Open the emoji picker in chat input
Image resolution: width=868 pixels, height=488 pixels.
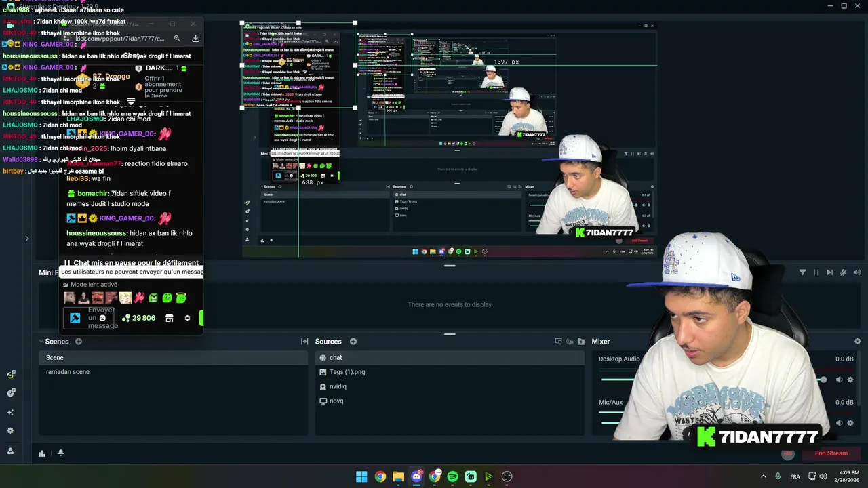pyautogui.click(x=102, y=318)
